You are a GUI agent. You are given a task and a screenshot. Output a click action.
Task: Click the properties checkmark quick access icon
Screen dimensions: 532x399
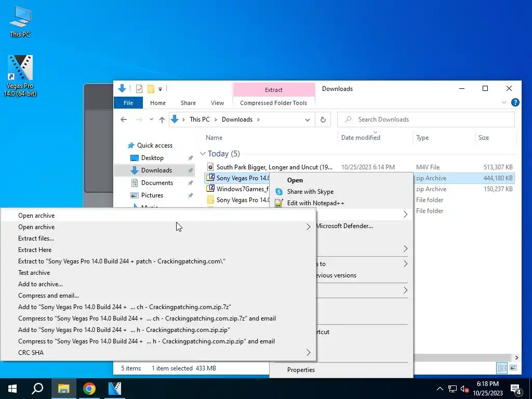pyautogui.click(x=139, y=89)
